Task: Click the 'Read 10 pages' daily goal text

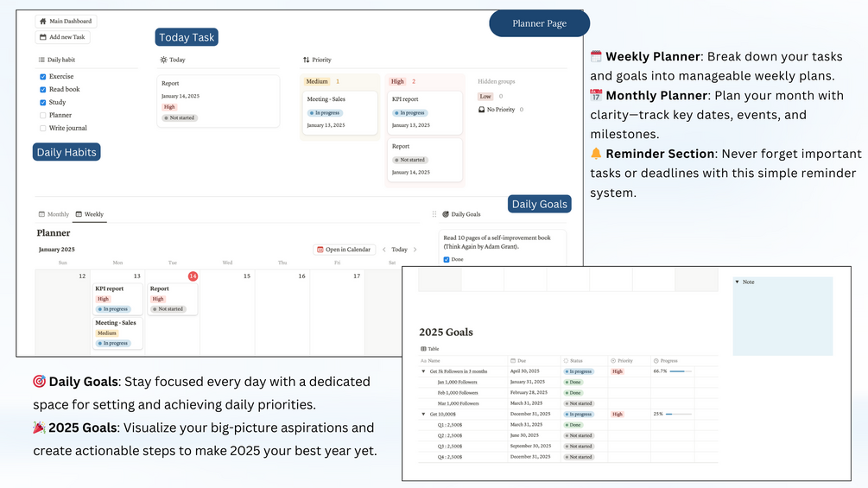Action: [497, 243]
